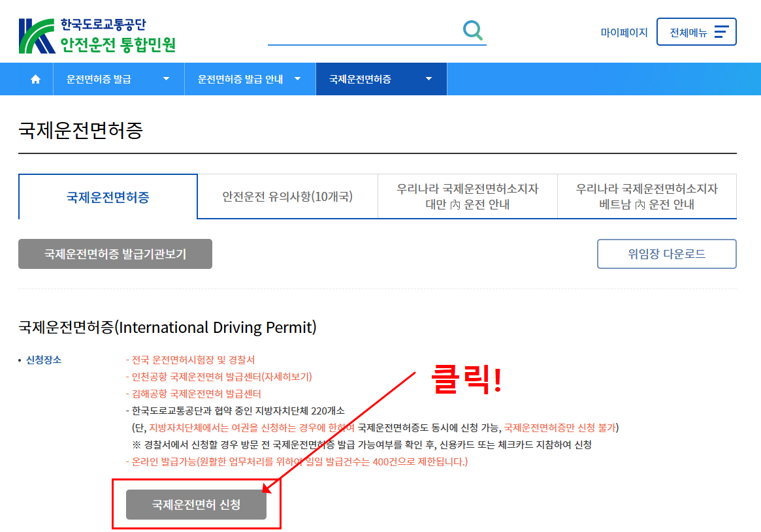Click the 한국도로교통공단 안전운전 통합민원 logo
This screenshot has width=761, height=532.
(97, 35)
